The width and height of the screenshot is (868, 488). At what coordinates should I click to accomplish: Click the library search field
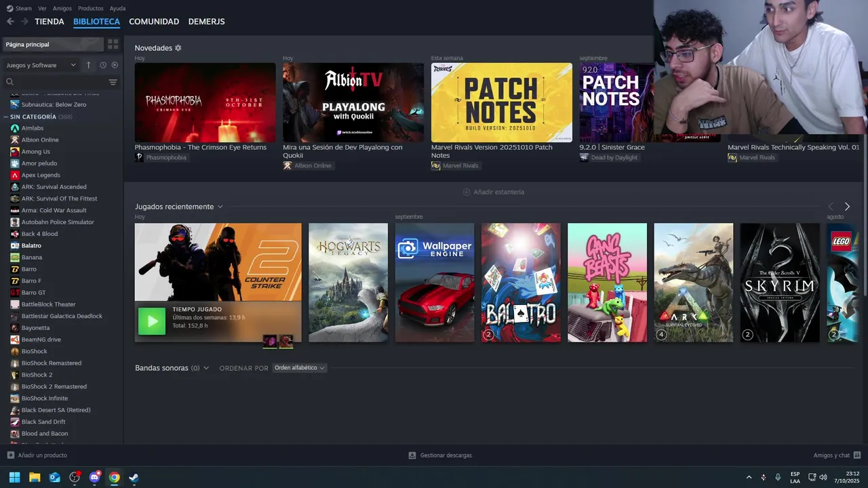56,82
